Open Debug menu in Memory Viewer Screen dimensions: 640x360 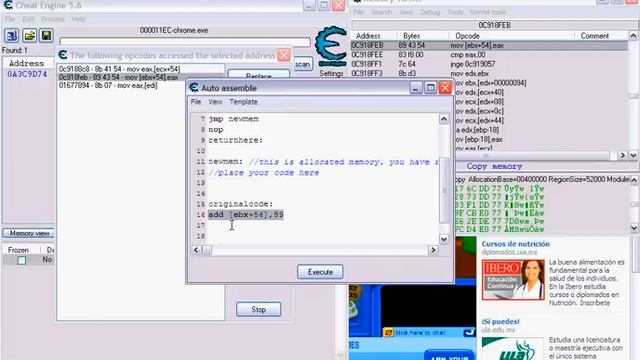(430, 12)
